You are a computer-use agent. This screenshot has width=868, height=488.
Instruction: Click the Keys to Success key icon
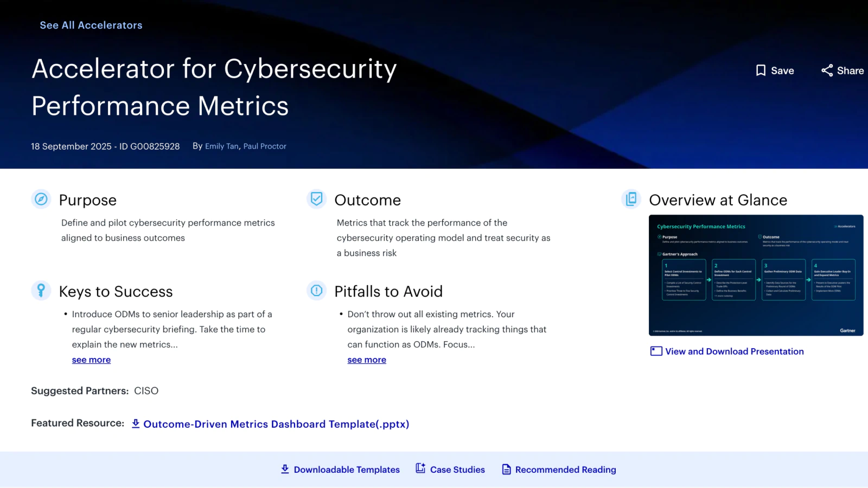[x=40, y=291]
